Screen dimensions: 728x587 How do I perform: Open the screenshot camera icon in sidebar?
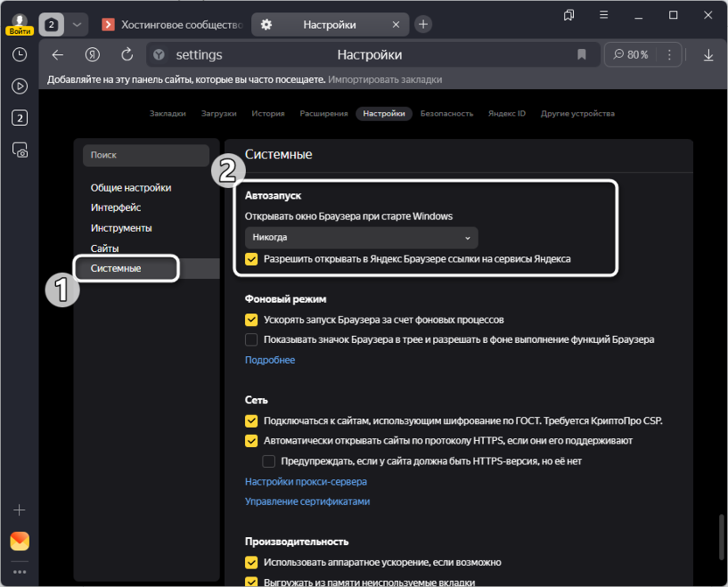click(x=19, y=150)
